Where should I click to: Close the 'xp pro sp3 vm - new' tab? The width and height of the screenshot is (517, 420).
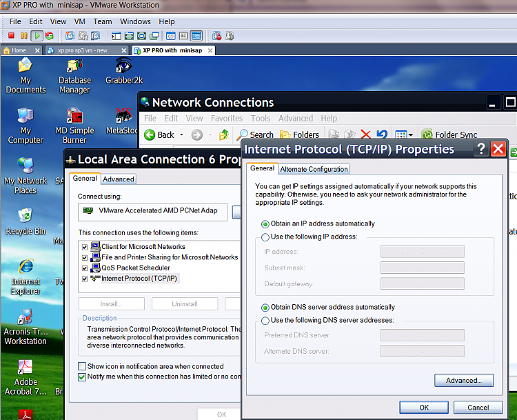click(123, 50)
